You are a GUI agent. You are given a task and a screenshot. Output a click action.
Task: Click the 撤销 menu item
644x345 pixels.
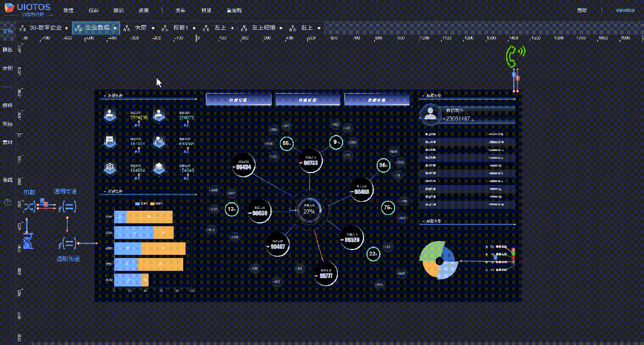[x=119, y=10]
